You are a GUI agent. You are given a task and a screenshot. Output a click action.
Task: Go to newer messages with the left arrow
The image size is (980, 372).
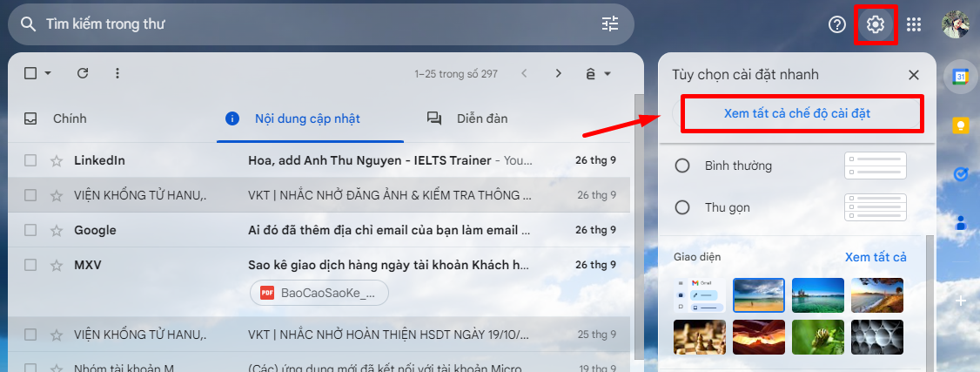[524, 74]
